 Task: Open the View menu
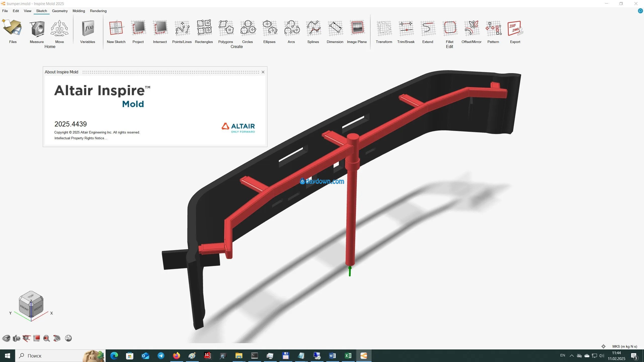[27, 11]
